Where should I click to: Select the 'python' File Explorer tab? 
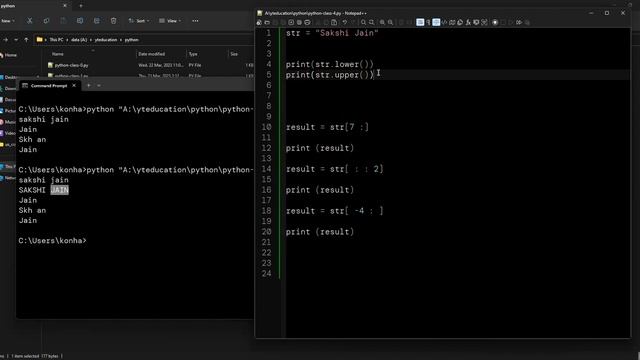[33, 6]
